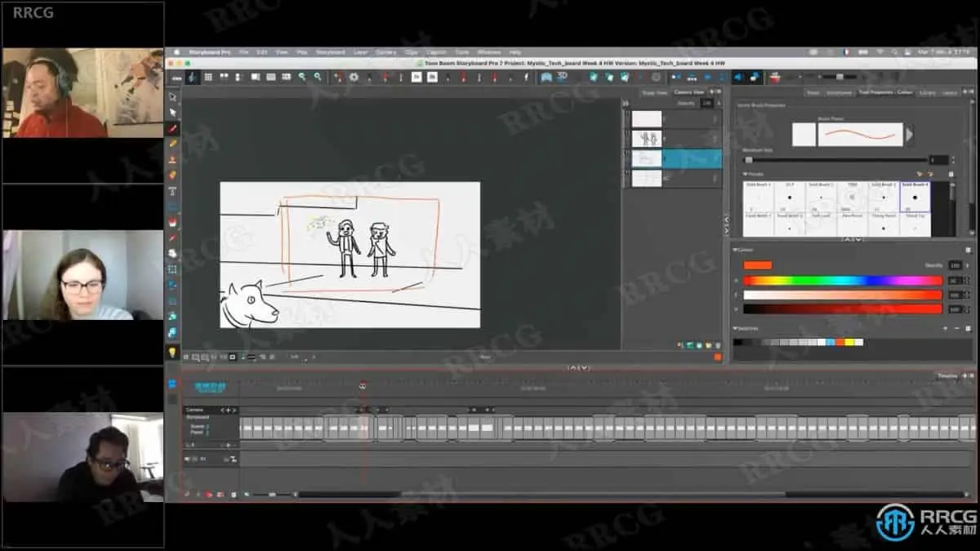
Task: Select the Text tool T icon
Action: pos(173,191)
